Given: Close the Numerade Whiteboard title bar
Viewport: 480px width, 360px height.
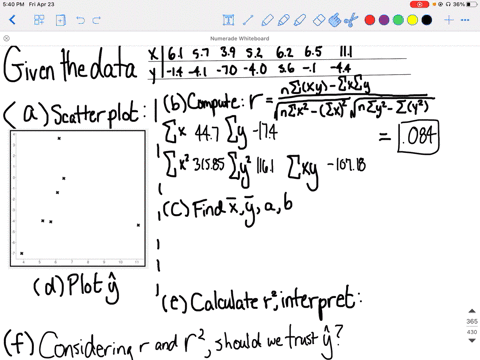Looking at the screenshot, I should click(x=6, y=38).
